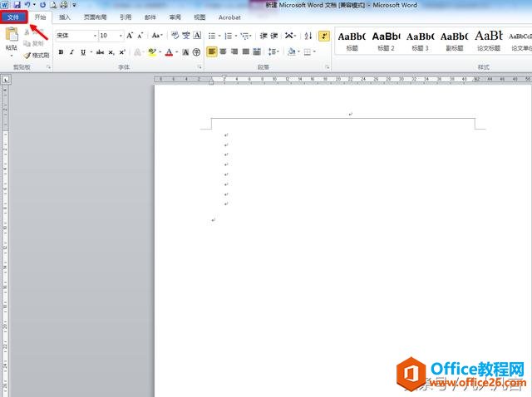Viewport: 532px width, 397px height.
Task: Open the 字体 (Font) dialog launcher
Action: point(199,67)
